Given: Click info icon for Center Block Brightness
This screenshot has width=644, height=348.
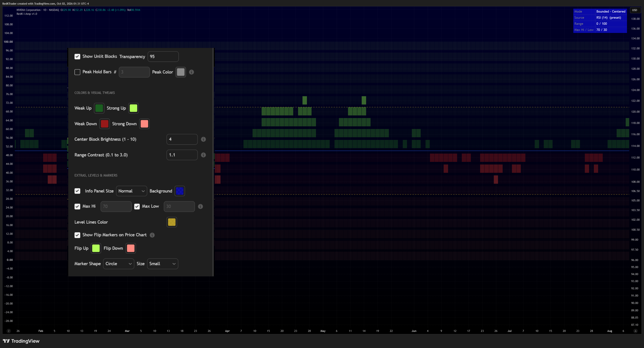Looking at the screenshot, I should (x=203, y=139).
